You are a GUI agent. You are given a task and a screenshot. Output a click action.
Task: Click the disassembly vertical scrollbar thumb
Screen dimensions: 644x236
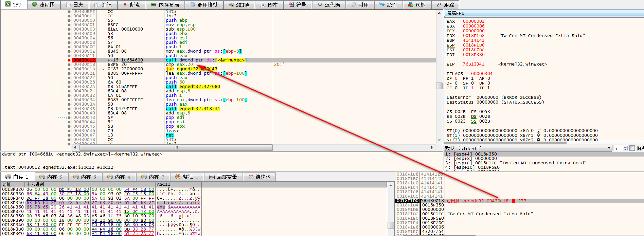[439, 86]
